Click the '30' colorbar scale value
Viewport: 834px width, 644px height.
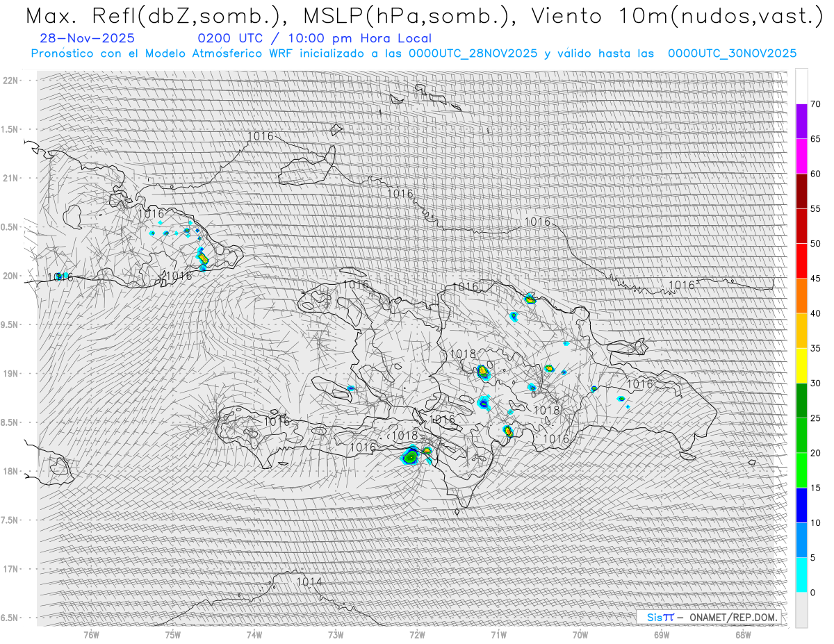click(x=816, y=383)
